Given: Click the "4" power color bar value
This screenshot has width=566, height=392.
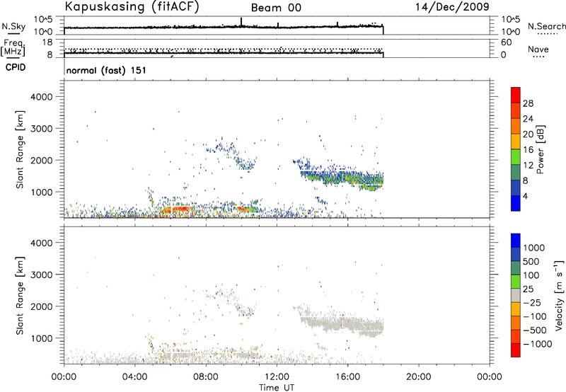Looking at the screenshot, I should click(x=526, y=197).
